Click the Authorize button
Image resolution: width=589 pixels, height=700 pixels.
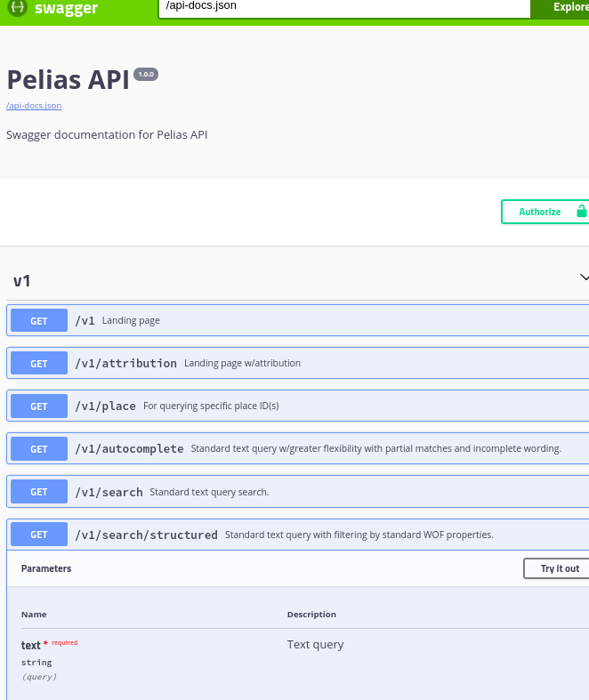545,212
